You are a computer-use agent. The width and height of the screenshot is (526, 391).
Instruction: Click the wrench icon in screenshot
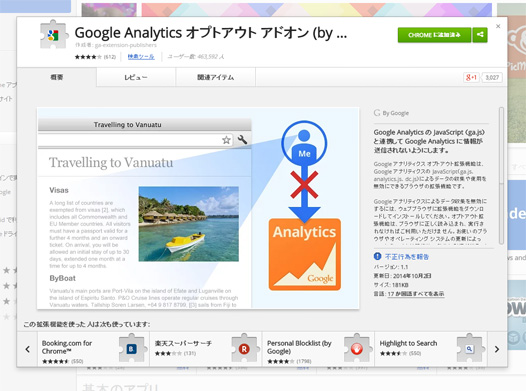pos(242,139)
